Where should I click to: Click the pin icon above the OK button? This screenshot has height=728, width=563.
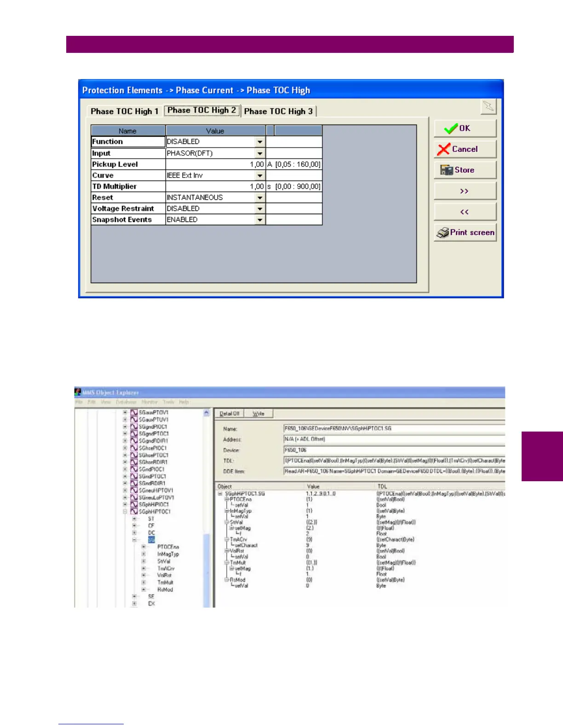(488, 107)
